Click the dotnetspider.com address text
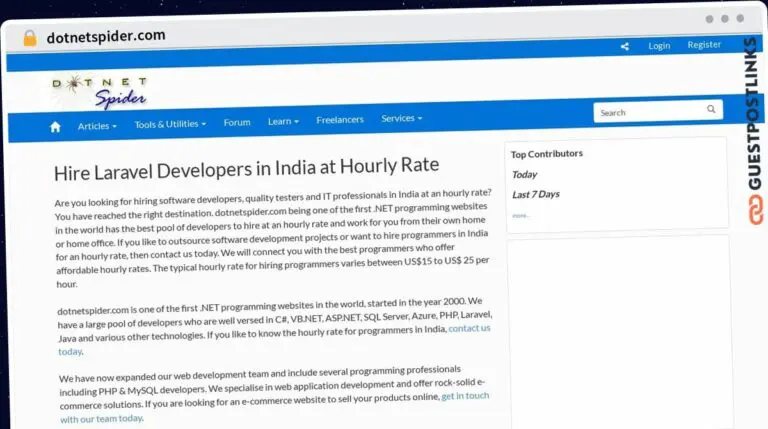Image resolution: width=768 pixels, height=429 pixels. tap(106, 36)
